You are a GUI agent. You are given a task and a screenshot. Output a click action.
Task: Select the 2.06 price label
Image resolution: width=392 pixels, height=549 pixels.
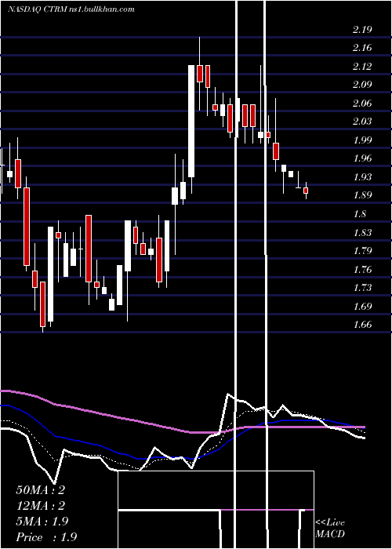362,104
